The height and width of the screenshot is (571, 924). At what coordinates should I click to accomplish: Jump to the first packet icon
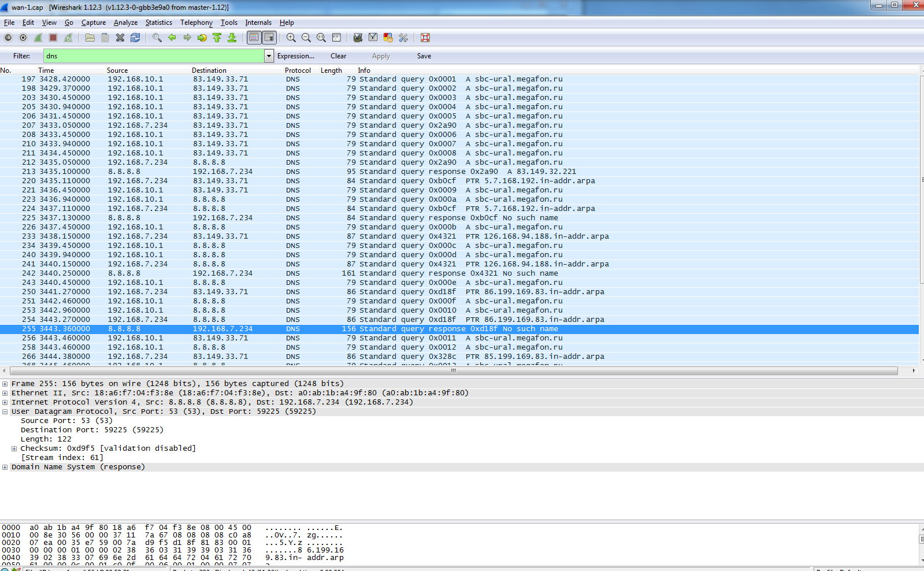coord(217,38)
